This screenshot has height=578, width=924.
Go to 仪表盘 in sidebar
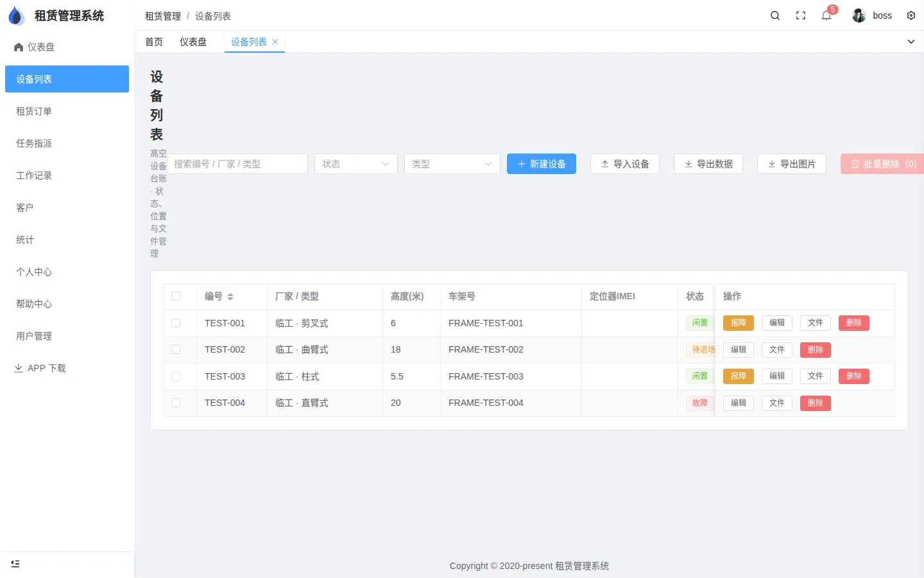click(67, 47)
